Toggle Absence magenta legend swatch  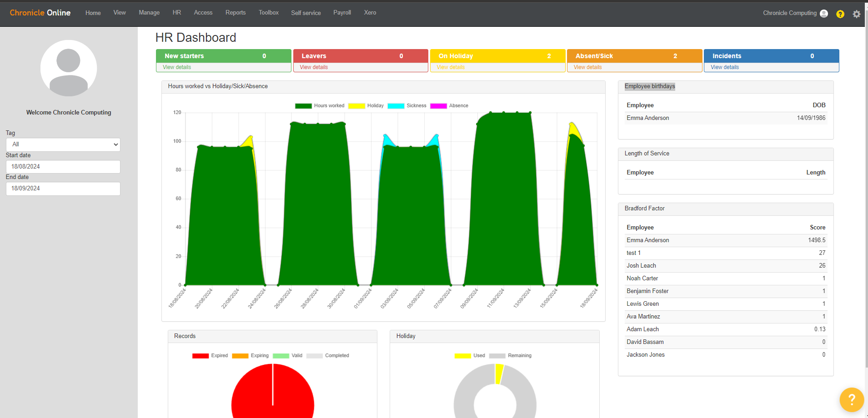[x=438, y=106]
